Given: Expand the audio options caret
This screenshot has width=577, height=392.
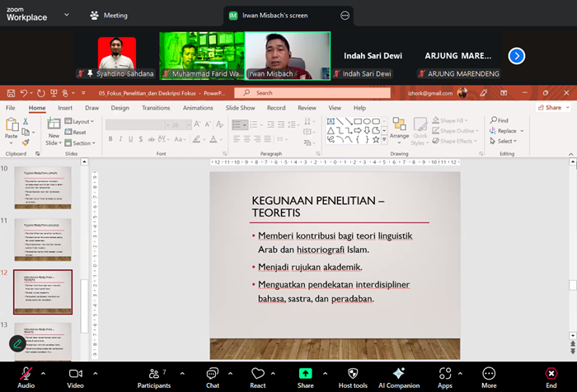Looking at the screenshot, I should (43, 374).
